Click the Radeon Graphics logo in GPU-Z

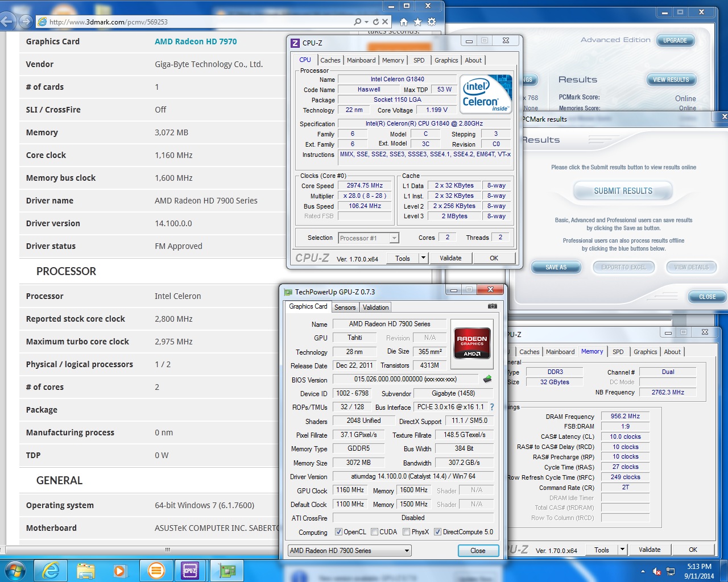(x=472, y=343)
